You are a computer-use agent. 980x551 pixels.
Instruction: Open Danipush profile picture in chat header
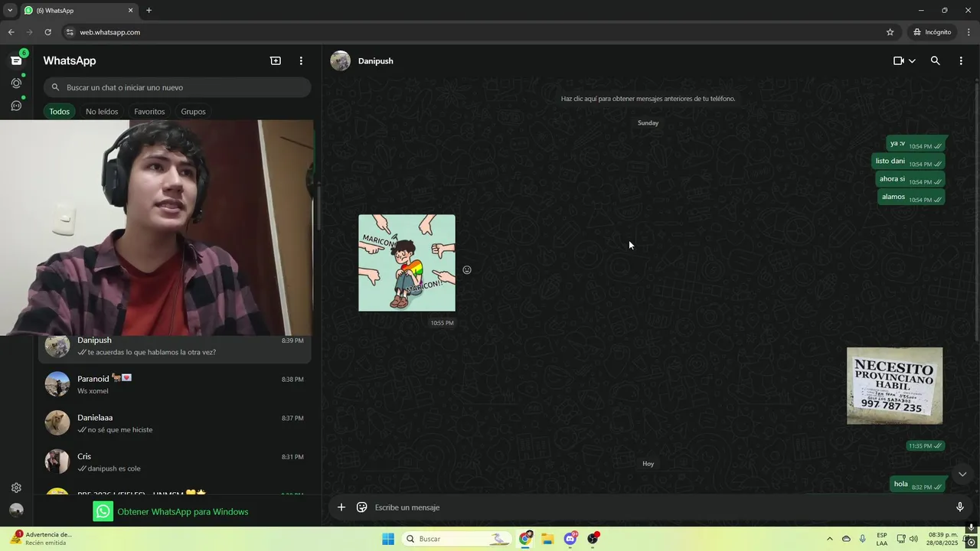340,60
